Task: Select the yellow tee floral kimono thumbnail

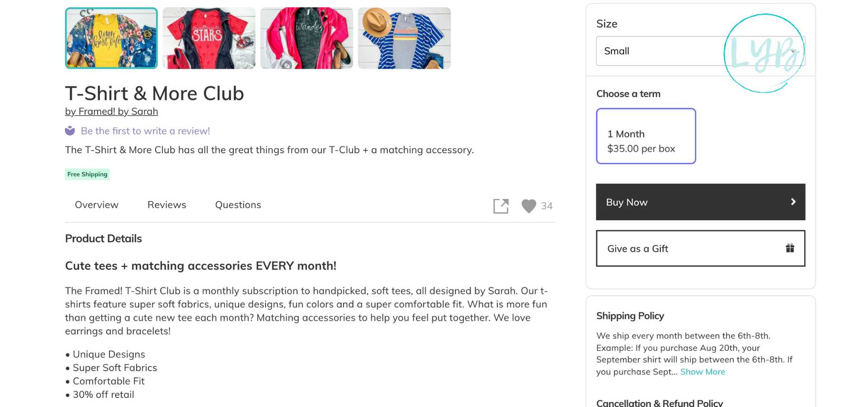Action: [x=111, y=38]
